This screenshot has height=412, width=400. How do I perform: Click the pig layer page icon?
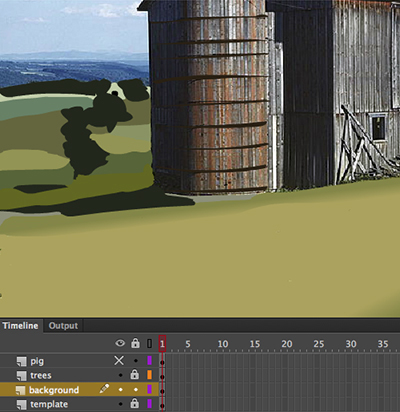[22, 361]
